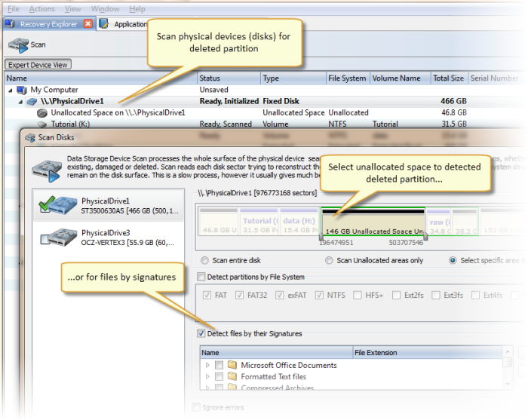Check the Microsoft Office Documents checkbox

pos(219,365)
